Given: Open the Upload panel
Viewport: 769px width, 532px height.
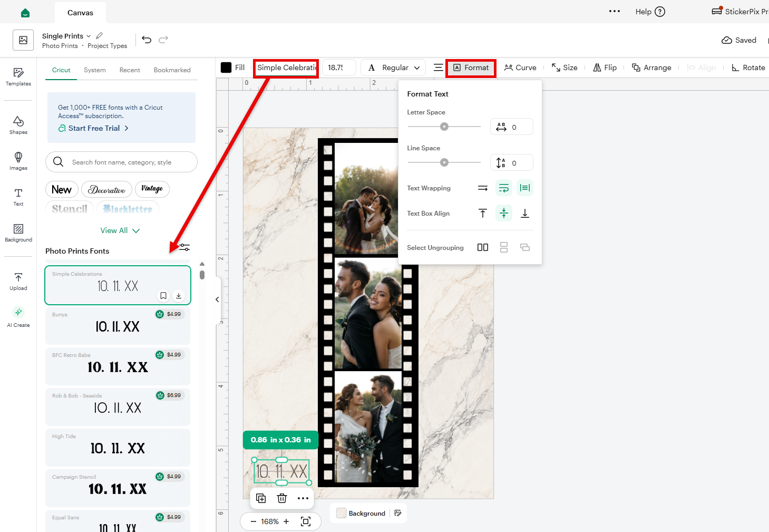Looking at the screenshot, I should click(18, 282).
